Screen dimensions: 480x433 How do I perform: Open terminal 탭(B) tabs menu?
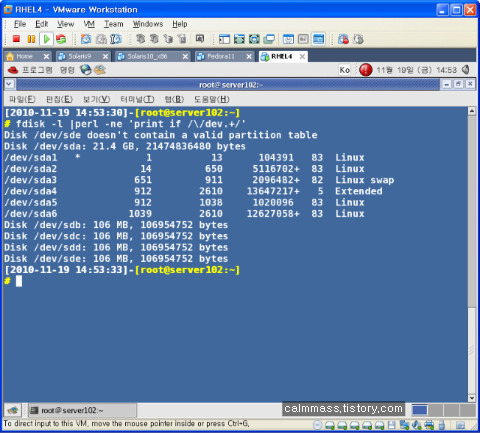pyautogui.click(x=174, y=99)
